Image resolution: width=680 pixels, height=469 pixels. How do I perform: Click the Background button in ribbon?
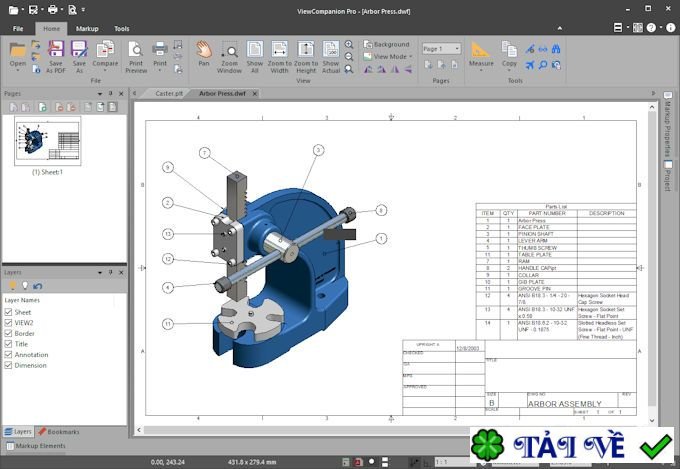pyautogui.click(x=386, y=44)
